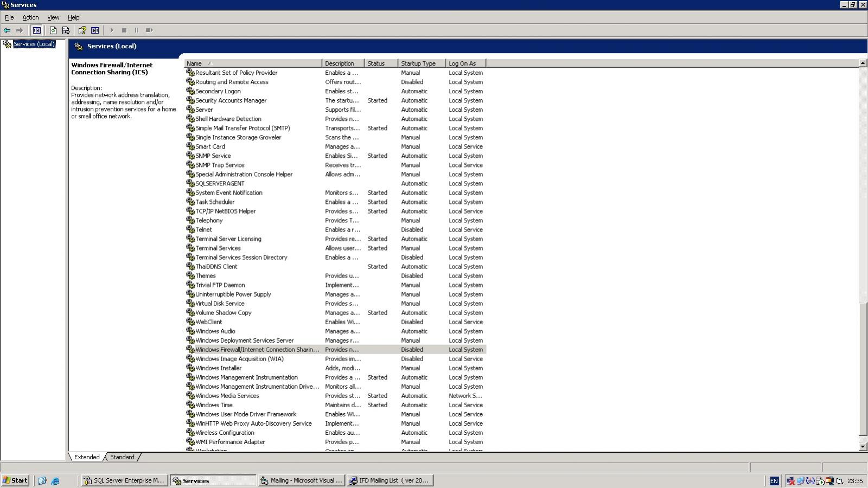
Task: Click the Stop Service toolbar icon
Action: click(x=124, y=30)
